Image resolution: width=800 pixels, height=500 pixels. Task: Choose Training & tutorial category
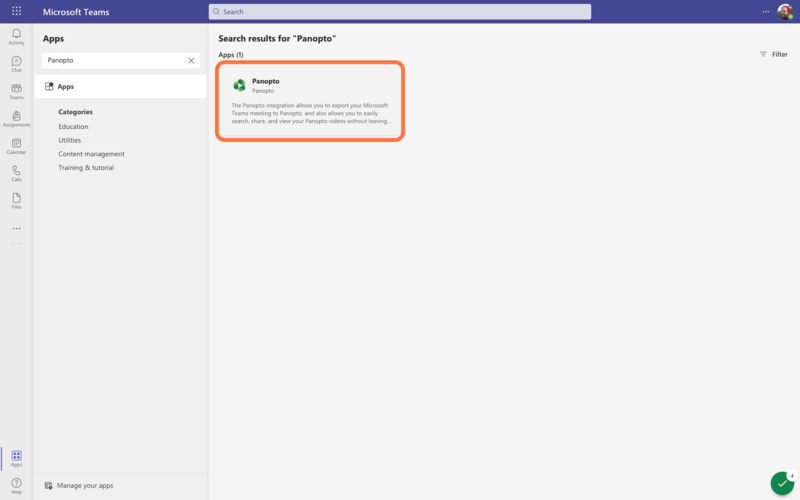[x=86, y=168]
